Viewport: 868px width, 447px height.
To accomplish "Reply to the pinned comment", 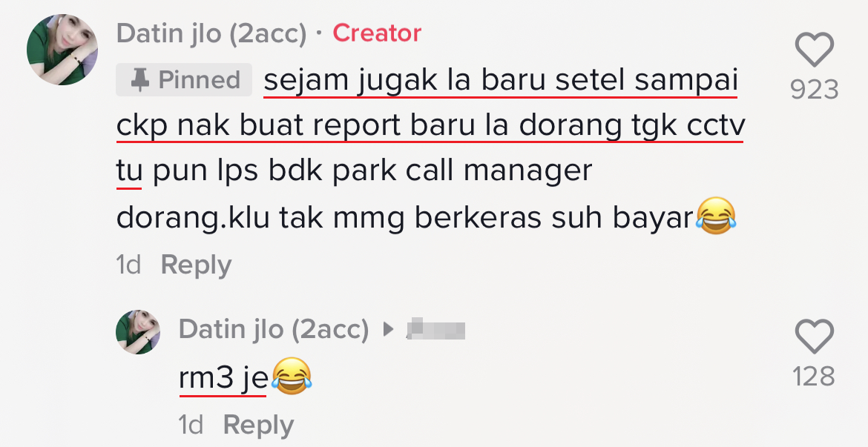I will coord(196,265).
